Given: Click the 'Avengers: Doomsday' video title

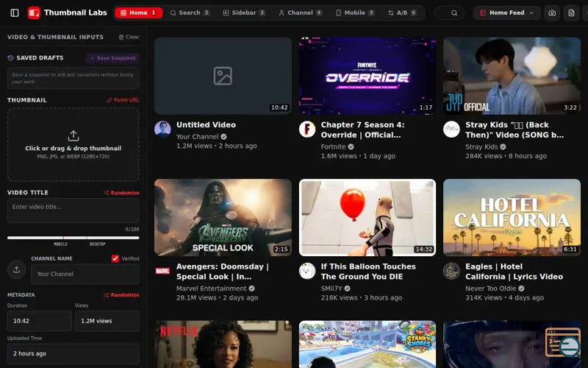Looking at the screenshot, I should tap(223, 272).
